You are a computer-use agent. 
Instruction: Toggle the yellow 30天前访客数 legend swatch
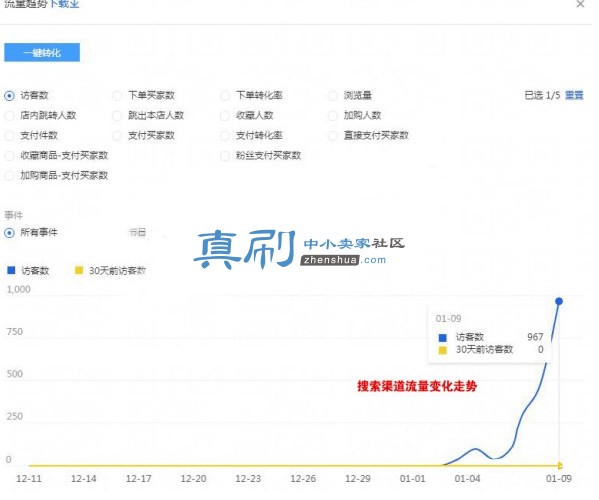tap(79, 270)
